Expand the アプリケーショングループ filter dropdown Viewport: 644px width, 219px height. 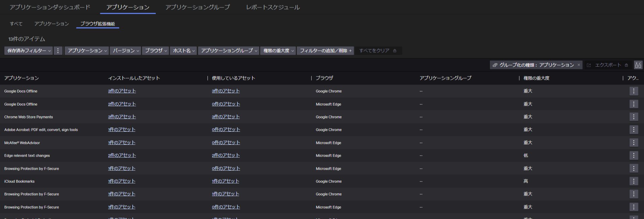pos(229,51)
